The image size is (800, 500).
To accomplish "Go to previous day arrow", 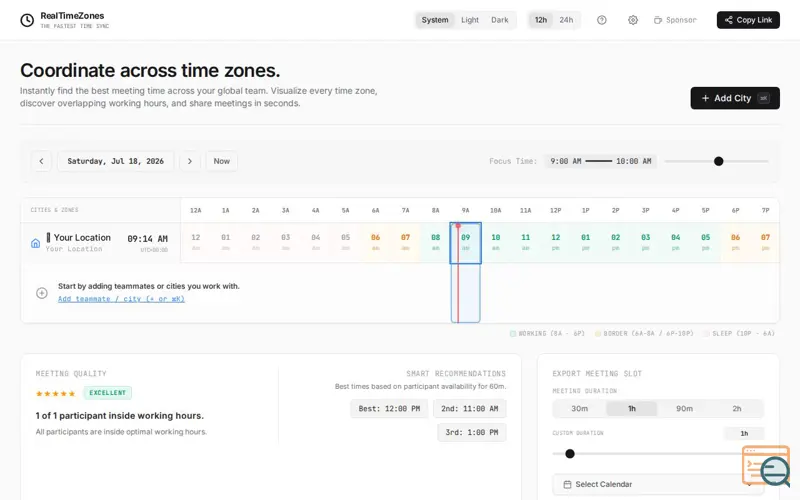I will 41,161.
